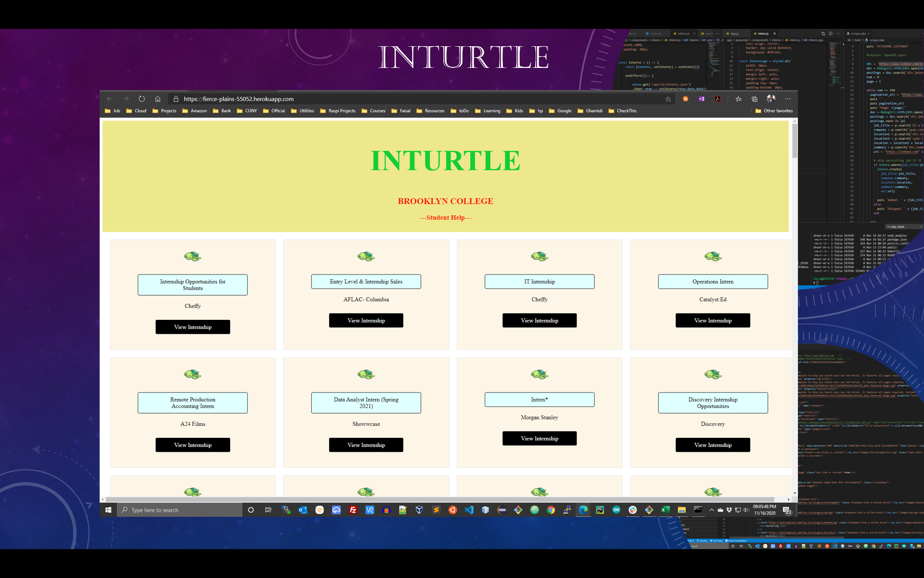This screenshot has width=924, height=578.
Task: Open Excel from the taskbar
Action: click(666, 510)
